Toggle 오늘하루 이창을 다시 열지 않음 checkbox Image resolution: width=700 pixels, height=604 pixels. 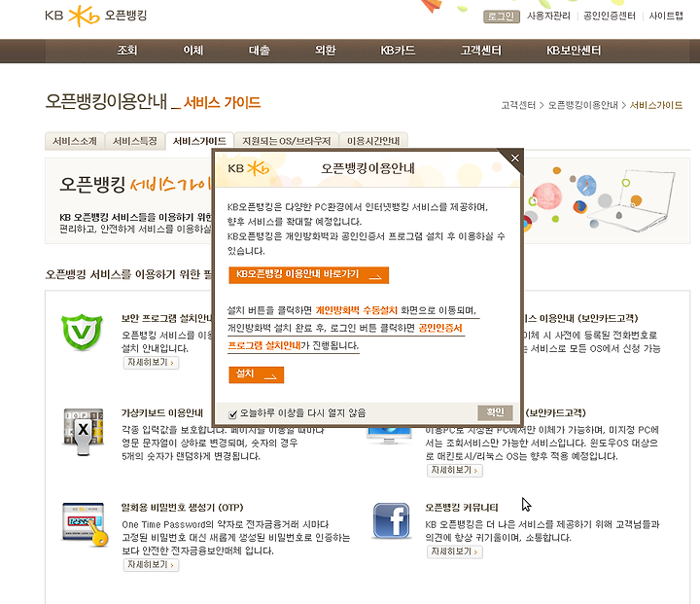pos(232,414)
